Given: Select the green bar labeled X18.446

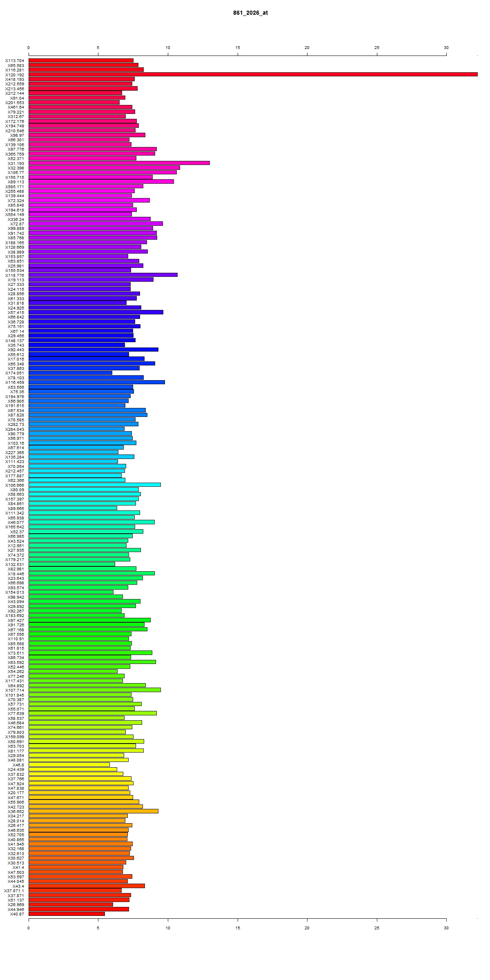Looking at the screenshot, I should click(x=91, y=573).
